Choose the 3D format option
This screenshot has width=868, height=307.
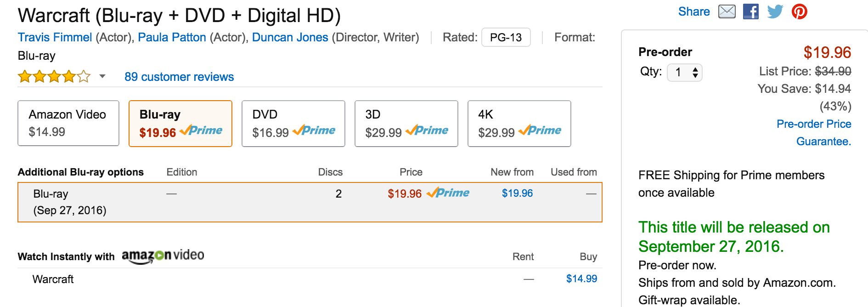[406, 124]
